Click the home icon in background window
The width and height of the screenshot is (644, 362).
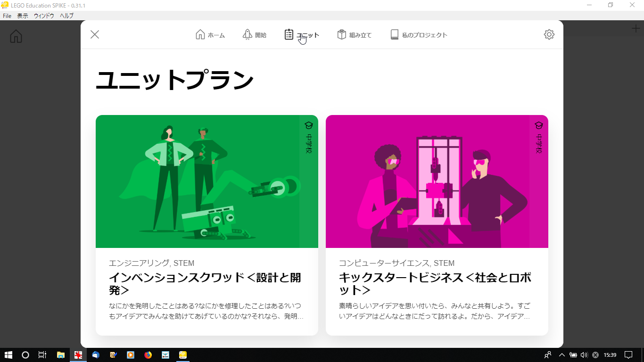16,36
